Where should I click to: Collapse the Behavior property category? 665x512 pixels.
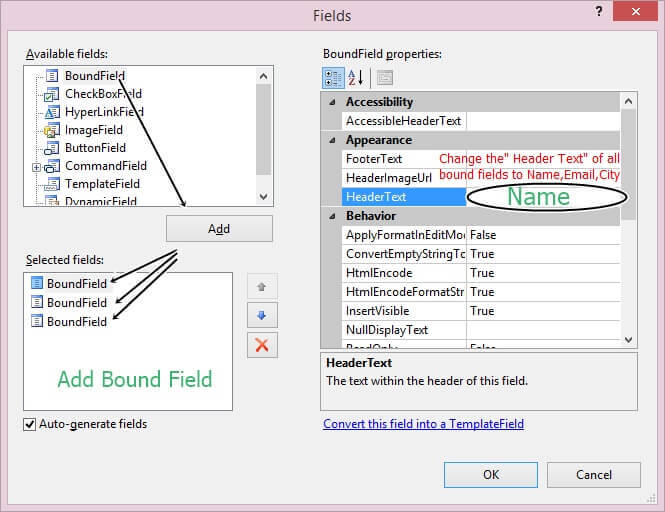tap(332, 216)
